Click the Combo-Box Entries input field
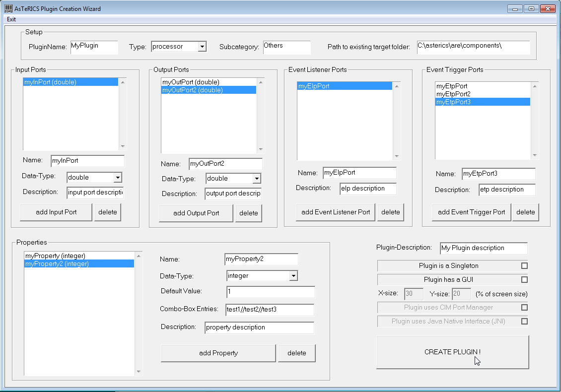The image size is (561, 392). tap(270, 310)
